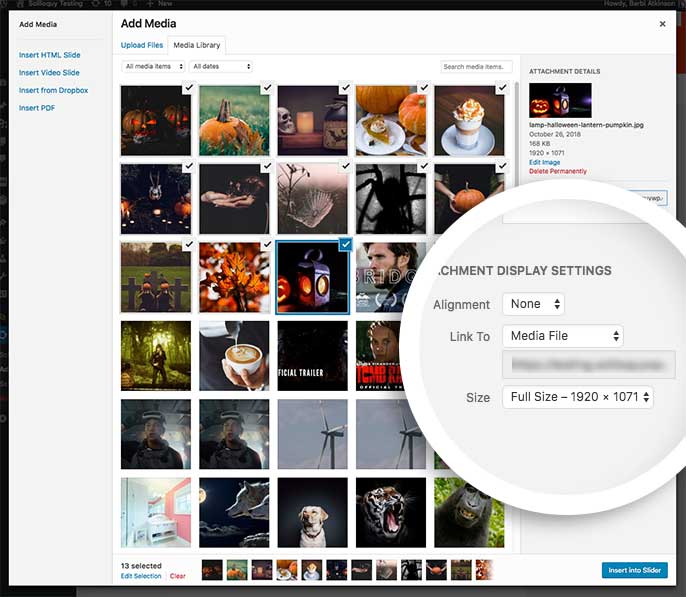Select the Official Trailer dark thumbnail

[312, 356]
